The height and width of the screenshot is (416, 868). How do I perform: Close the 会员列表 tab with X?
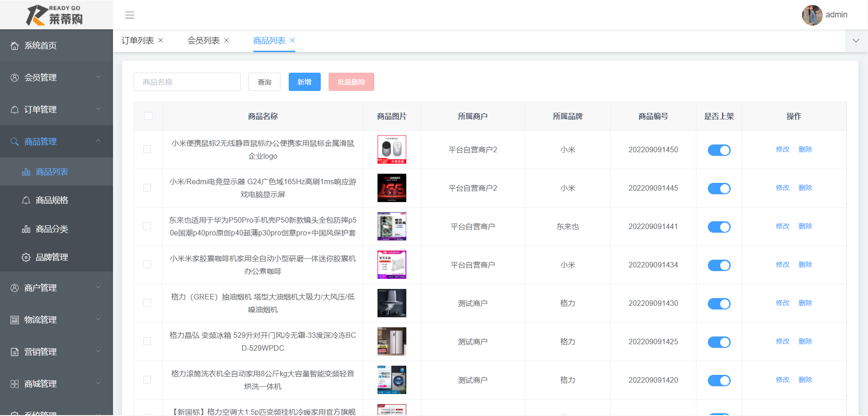tap(226, 41)
